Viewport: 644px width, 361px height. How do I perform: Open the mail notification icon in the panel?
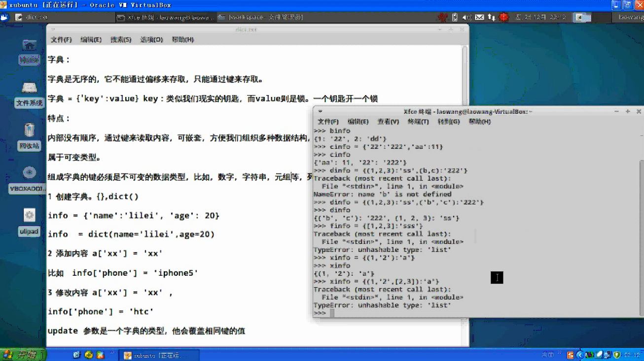pyautogui.click(x=479, y=17)
